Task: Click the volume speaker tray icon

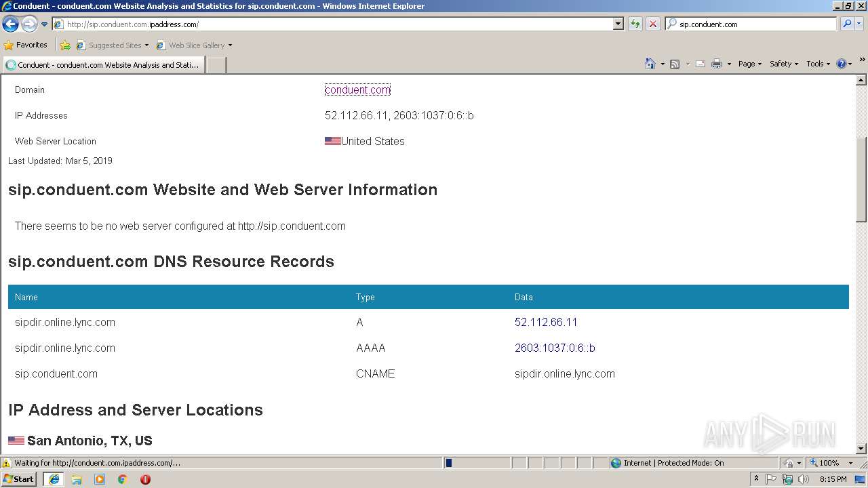Action: click(804, 479)
